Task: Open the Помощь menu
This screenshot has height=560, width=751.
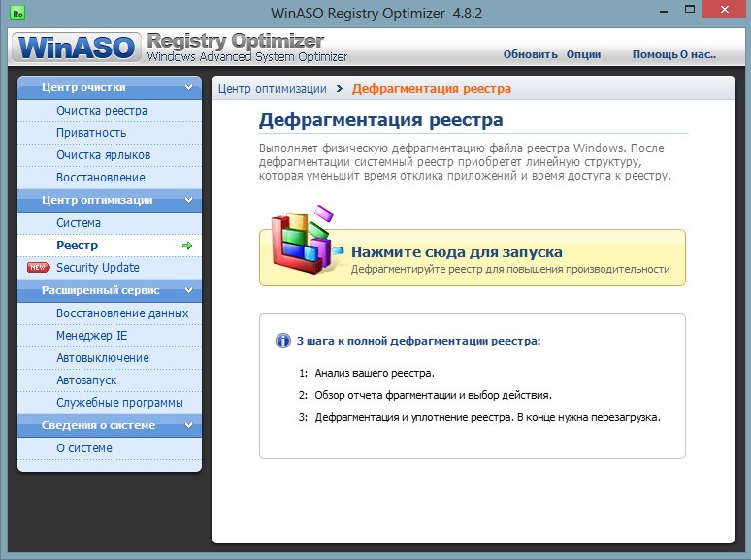Action: point(655,54)
